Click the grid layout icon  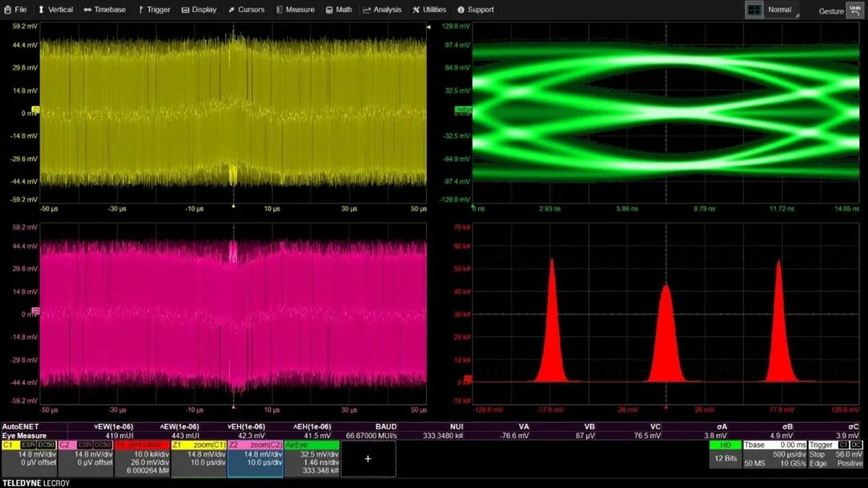pyautogui.click(x=754, y=10)
